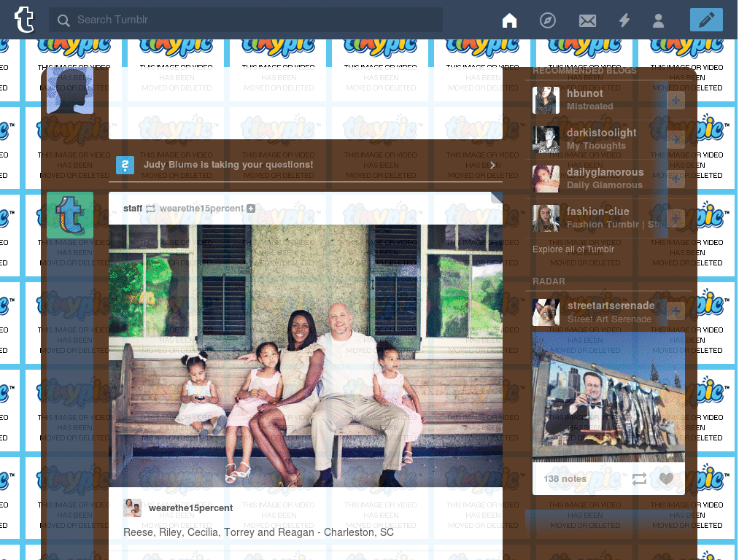Like the radar post with heart
Screen dimensions: 747x560
666,478
